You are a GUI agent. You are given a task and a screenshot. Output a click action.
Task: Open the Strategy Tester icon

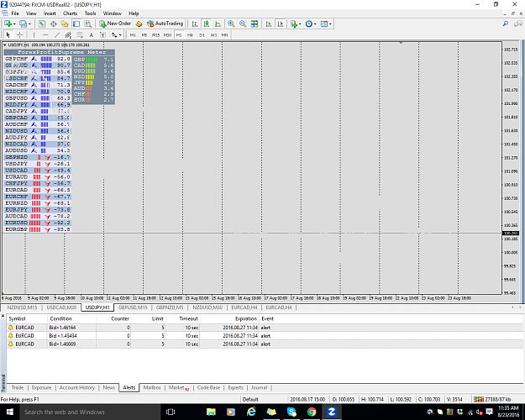[x=87, y=24]
